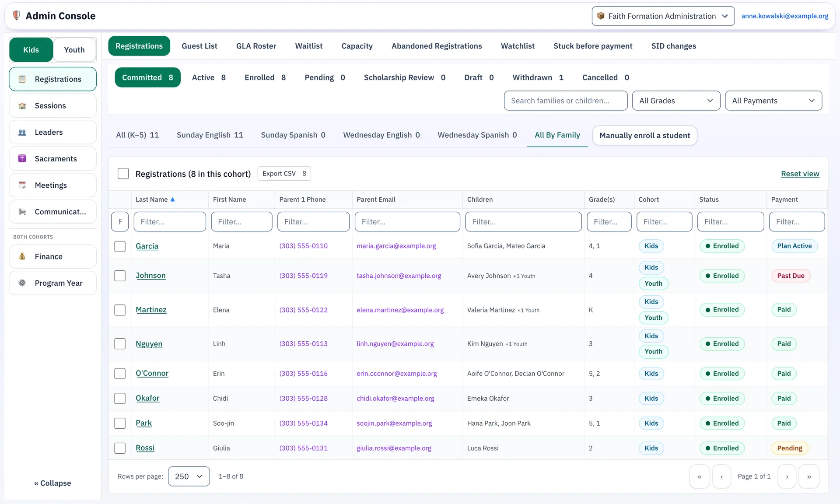Screen dimensions: 840x504
Task: Click the Last Name sort arrow icon
Action: tap(173, 199)
